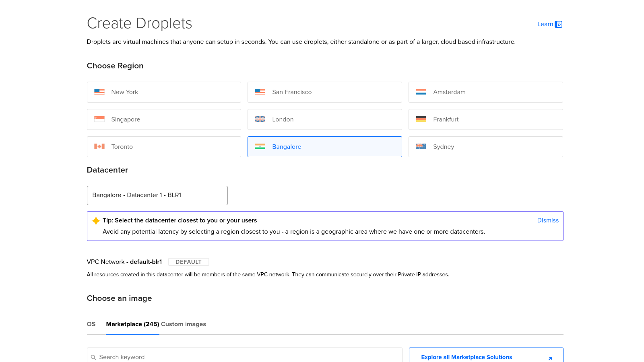The image size is (644, 362).
Task: Click the UK flag icon for London
Action: click(x=260, y=119)
